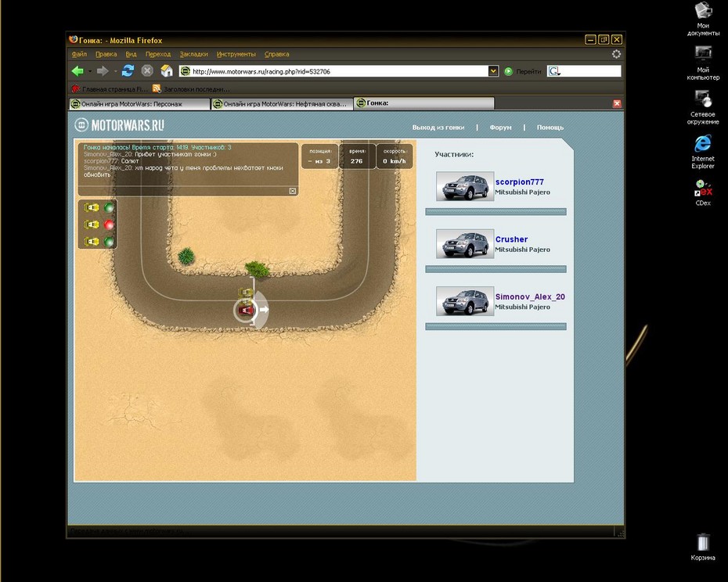Click scorpion777's Pajero car thumbnail
The image size is (728, 582).
(x=465, y=187)
